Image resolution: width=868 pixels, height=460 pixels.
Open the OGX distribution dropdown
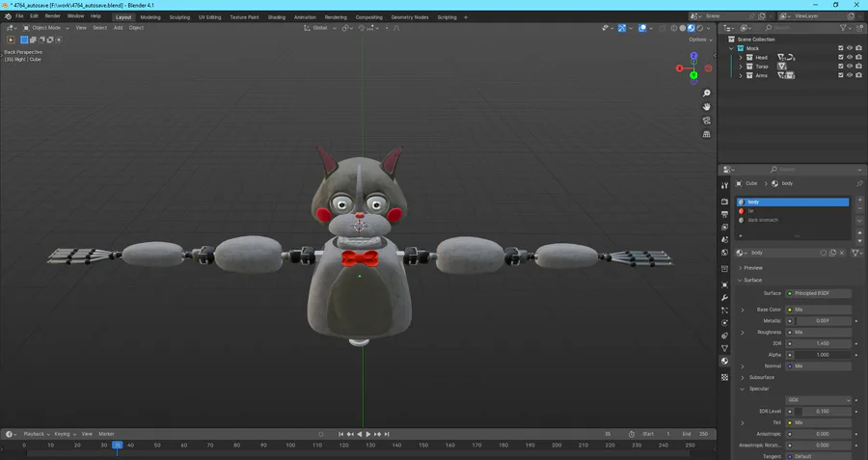[818, 399]
